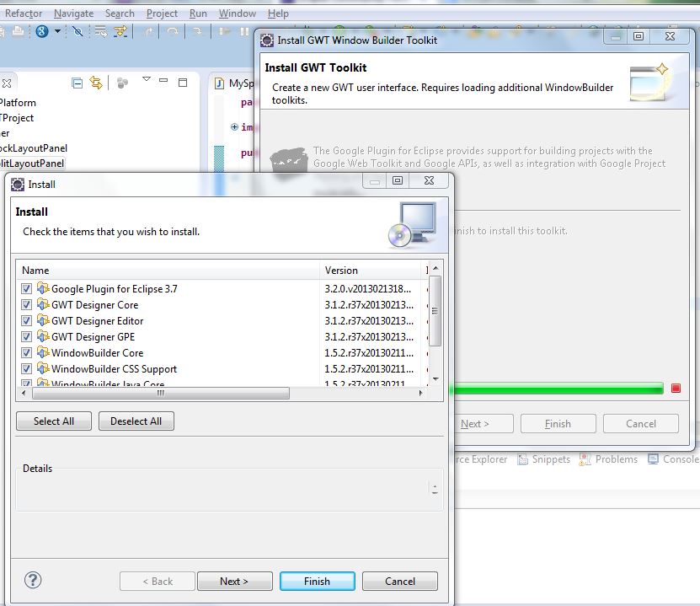Click red stop button beside progress bar
This screenshot has height=606, width=700.
click(x=676, y=388)
